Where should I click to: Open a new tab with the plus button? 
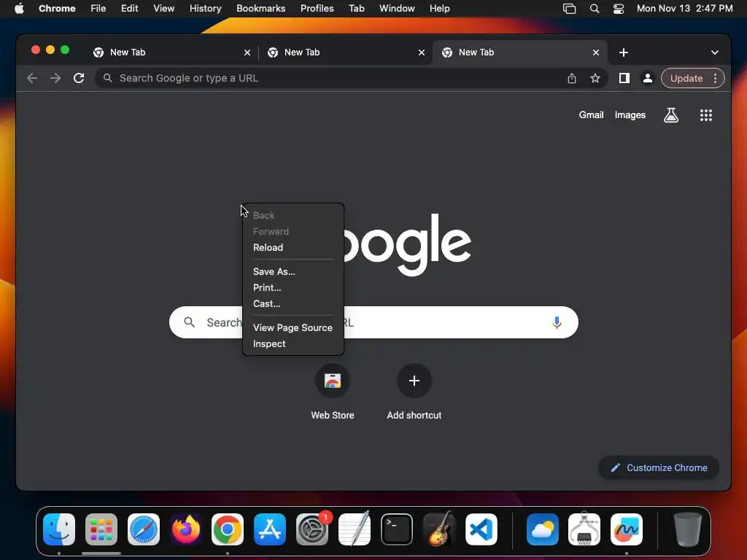[624, 52]
